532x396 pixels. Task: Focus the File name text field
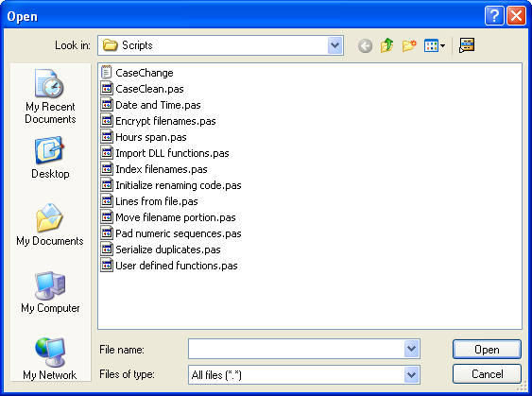point(297,349)
